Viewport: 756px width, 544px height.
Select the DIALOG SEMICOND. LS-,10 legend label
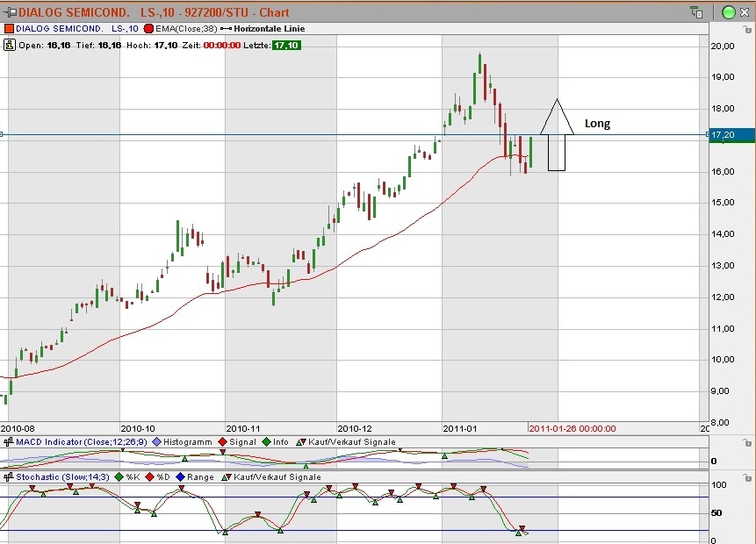click(76, 28)
